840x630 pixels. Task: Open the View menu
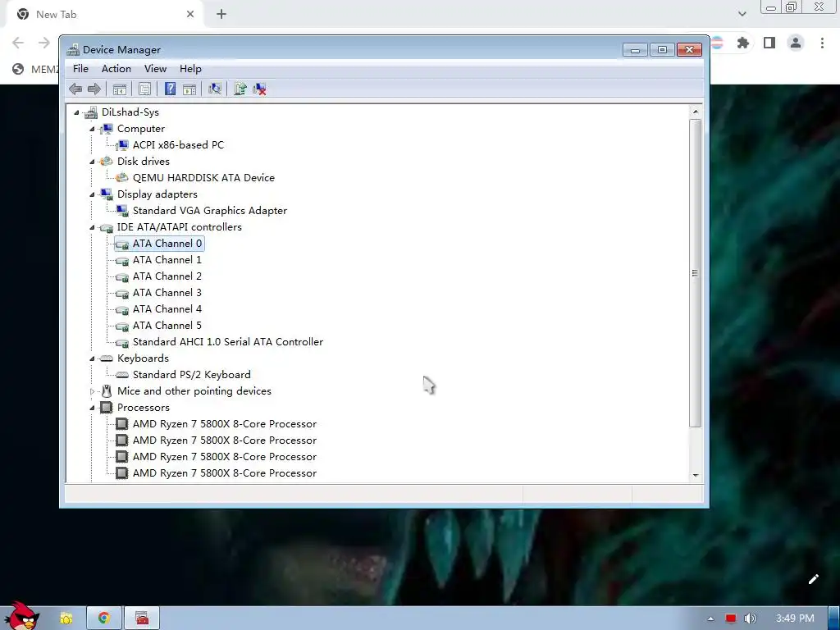155,69
